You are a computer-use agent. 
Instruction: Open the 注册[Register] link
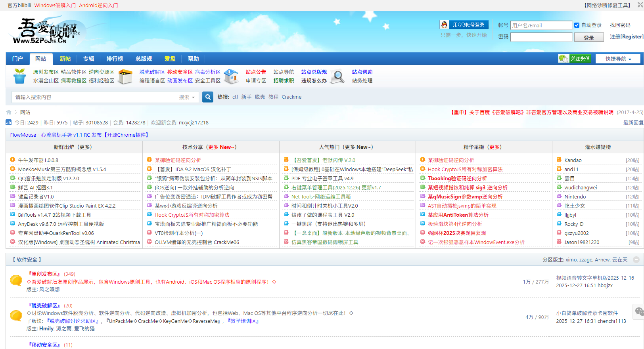[x=626, y=36]
